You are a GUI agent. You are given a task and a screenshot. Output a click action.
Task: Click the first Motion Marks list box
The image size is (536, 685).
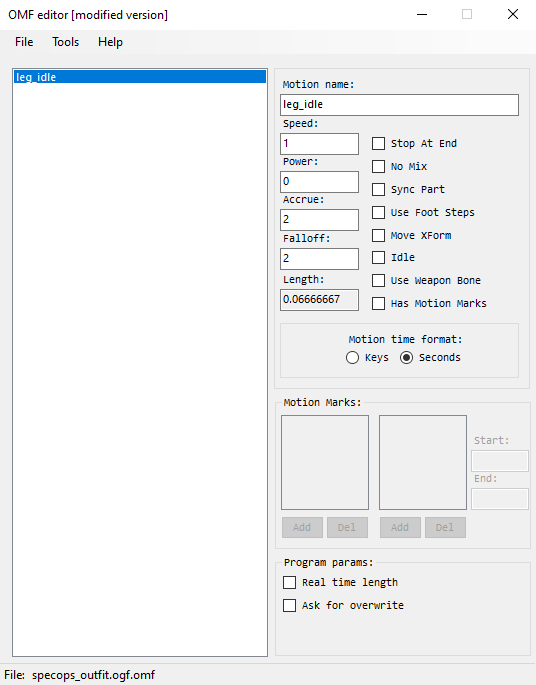[x=325, y=462]
